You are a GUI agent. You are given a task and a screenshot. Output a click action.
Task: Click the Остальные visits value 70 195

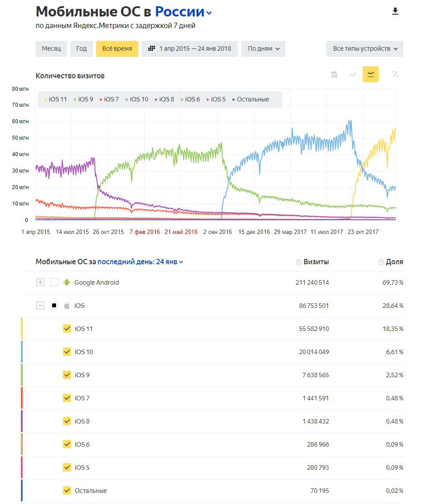pos(320,491)
